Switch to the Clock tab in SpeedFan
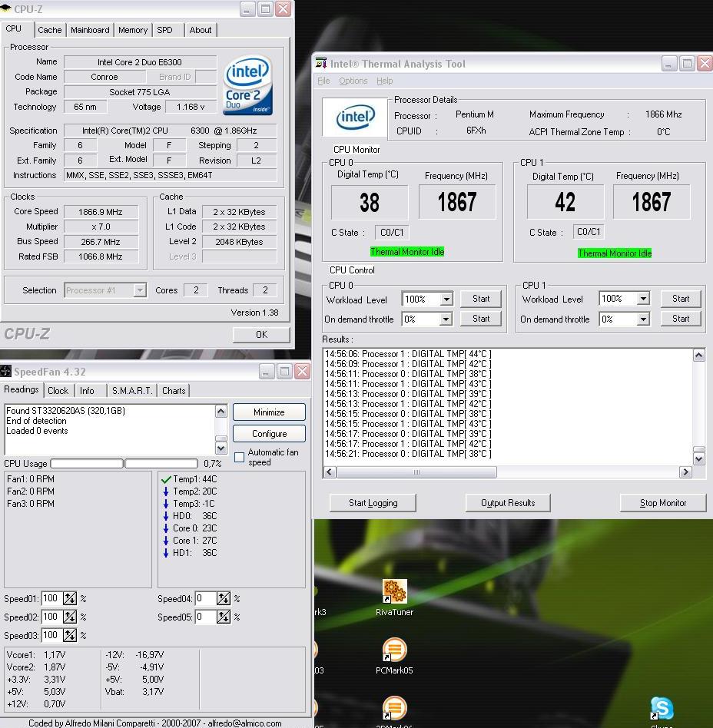This screenshot has height=728, width=713. (58, 391)
